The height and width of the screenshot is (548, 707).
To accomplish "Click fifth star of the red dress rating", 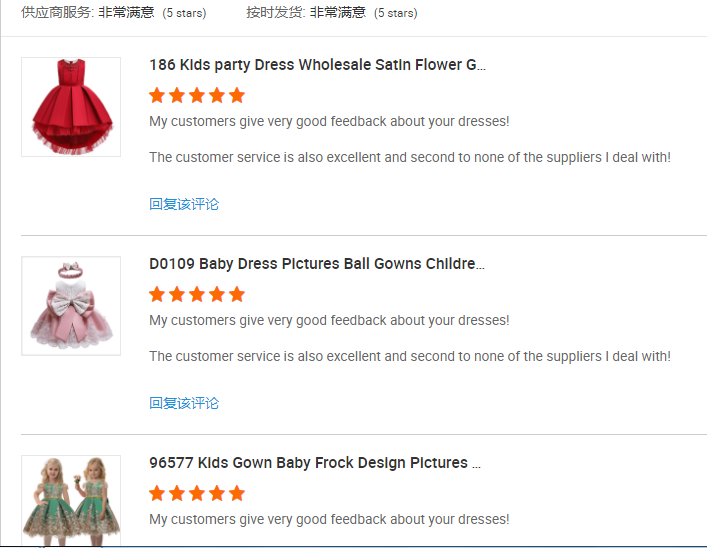I will 237,96.
